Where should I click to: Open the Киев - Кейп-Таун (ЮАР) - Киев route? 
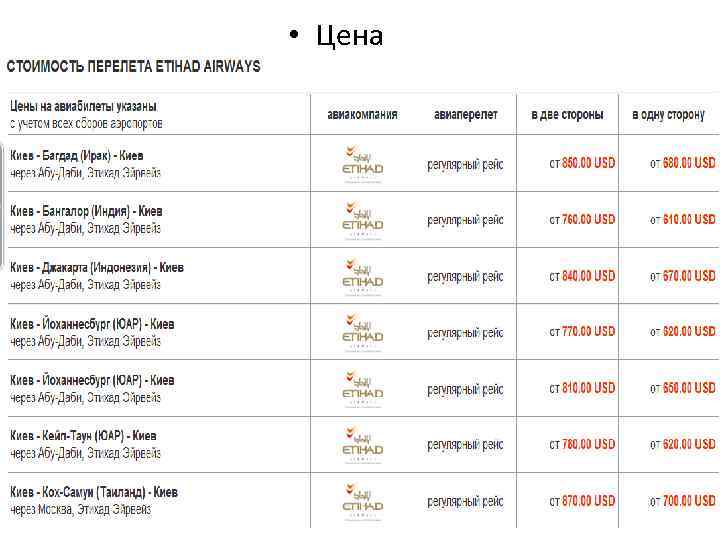pos(83,436)
